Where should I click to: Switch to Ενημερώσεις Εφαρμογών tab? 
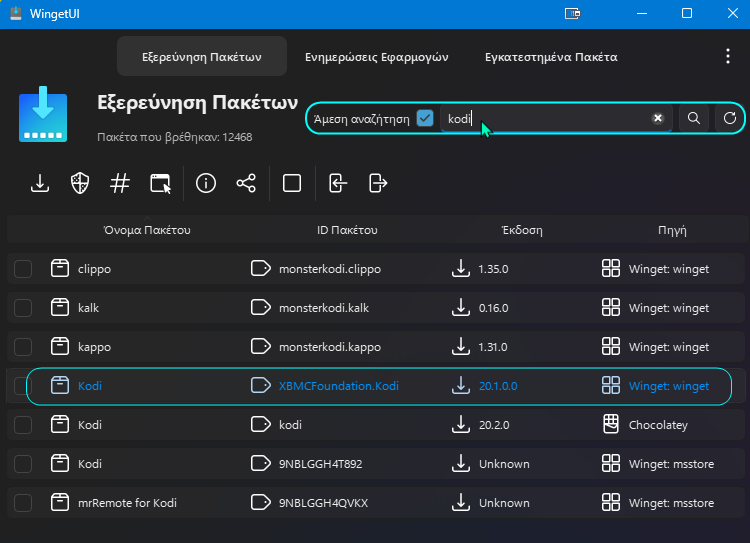[376, 56]
